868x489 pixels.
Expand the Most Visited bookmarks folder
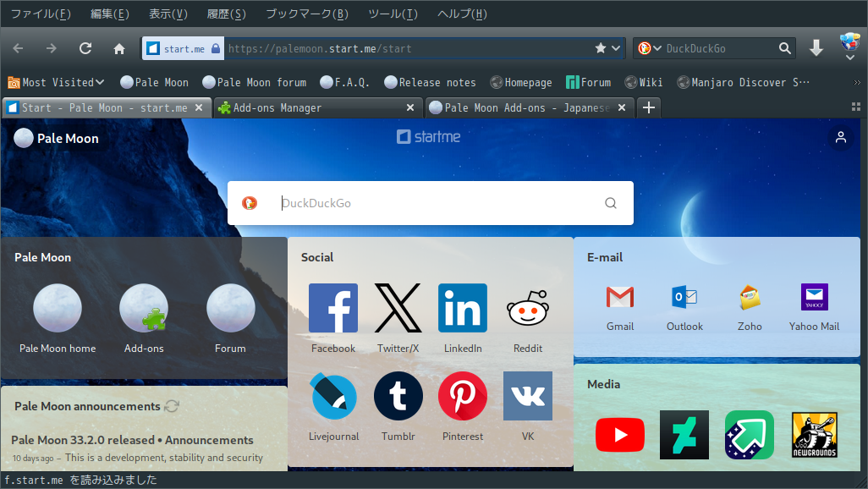click(57, 82)
